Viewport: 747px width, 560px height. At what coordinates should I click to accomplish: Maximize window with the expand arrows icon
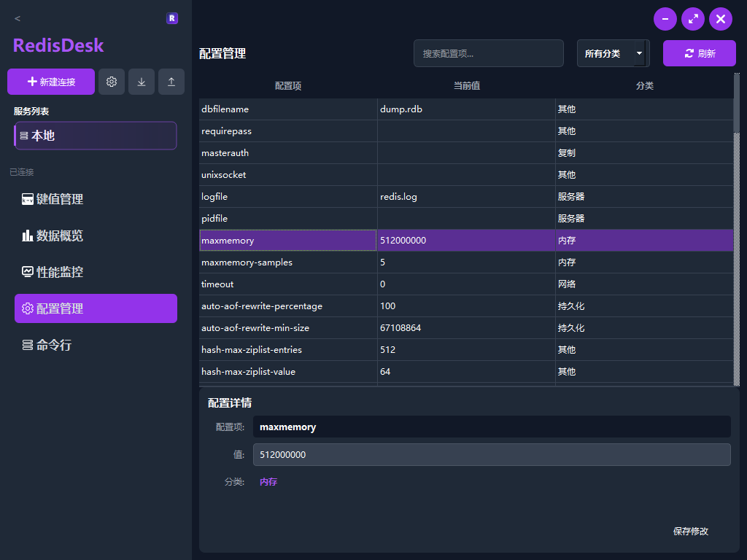pyautogui.click(x=693, y=19)
